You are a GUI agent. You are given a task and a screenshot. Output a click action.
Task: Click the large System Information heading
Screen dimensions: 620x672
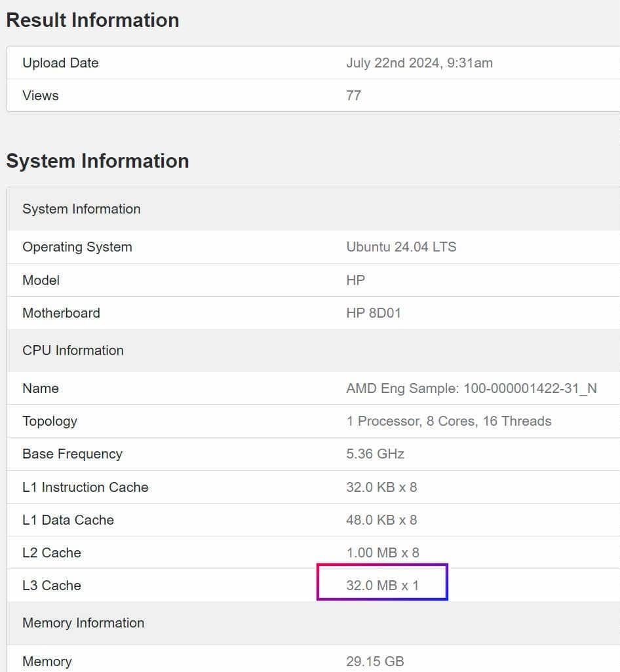point(98,161)
